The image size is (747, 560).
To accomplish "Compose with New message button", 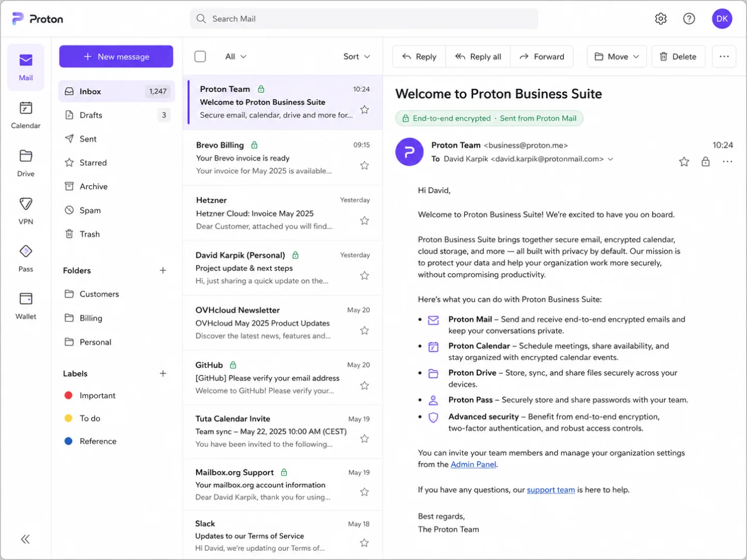I will tap(116, 57).
